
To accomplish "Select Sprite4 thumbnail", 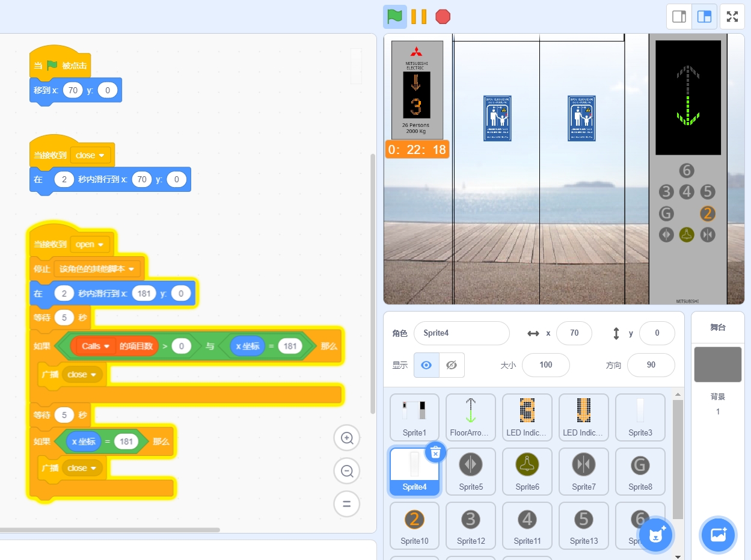I will pyautogui.click(x=414, y=471).
